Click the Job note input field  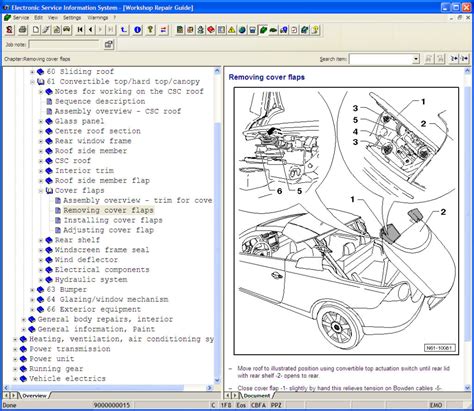pos(64,44)
